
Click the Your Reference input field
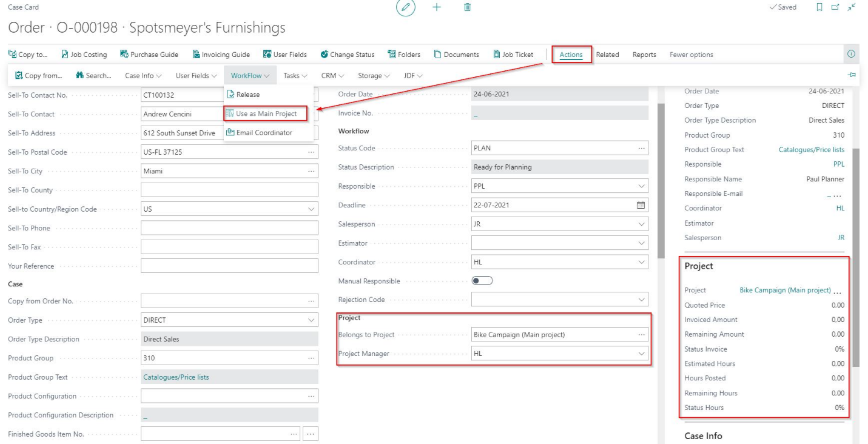(229, 266)
